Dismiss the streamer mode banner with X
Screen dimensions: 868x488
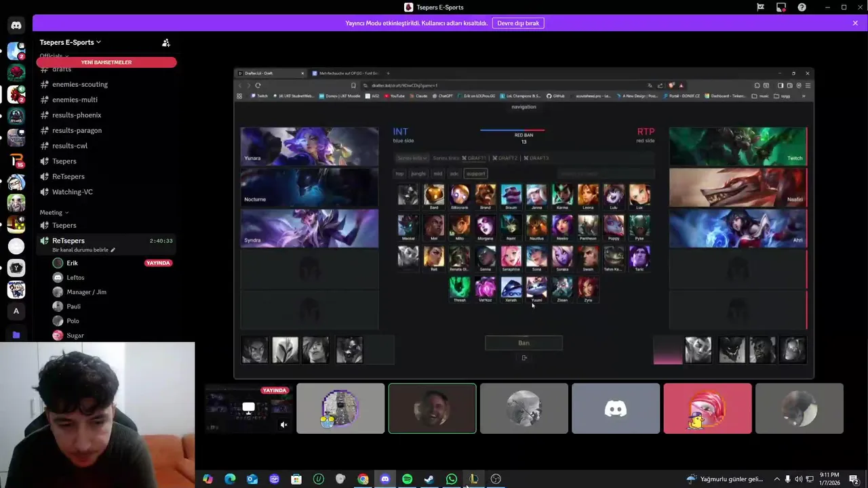pos(855,23)
